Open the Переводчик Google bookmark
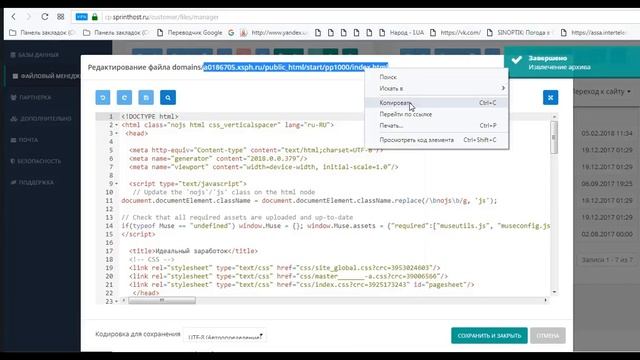Image resolution: width=640 pixels, height=360 pixels. [x=191, y=33]
